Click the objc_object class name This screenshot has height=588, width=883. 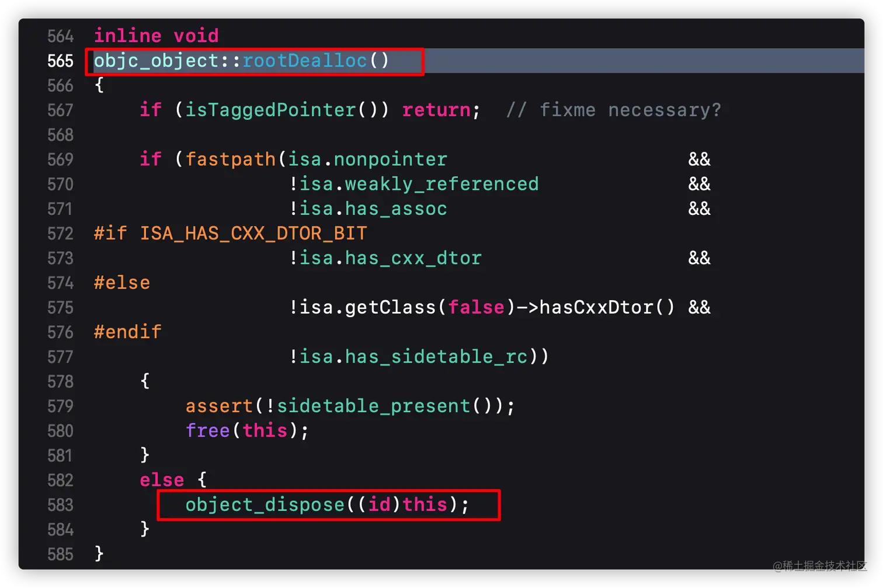pyautogui.click(x=156, y=61)
